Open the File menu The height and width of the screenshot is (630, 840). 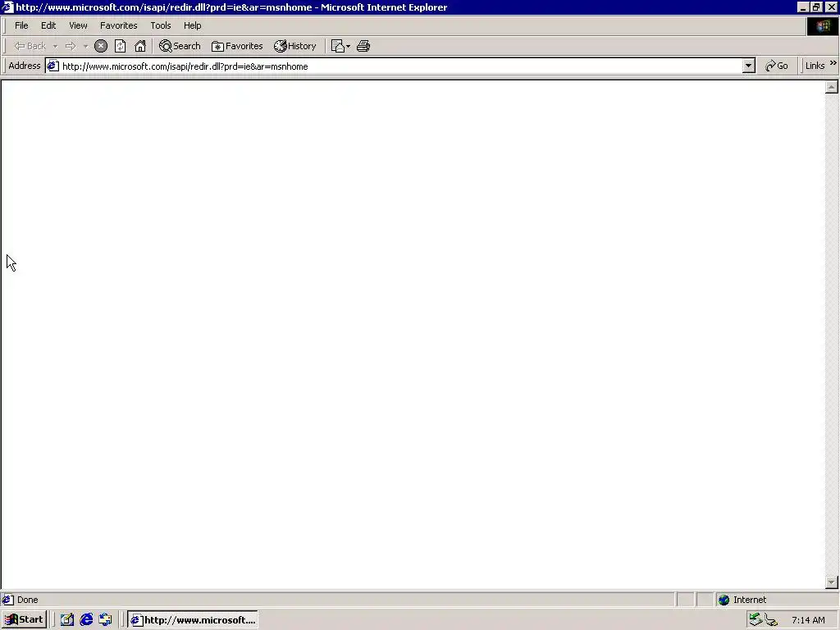point(21,25)
